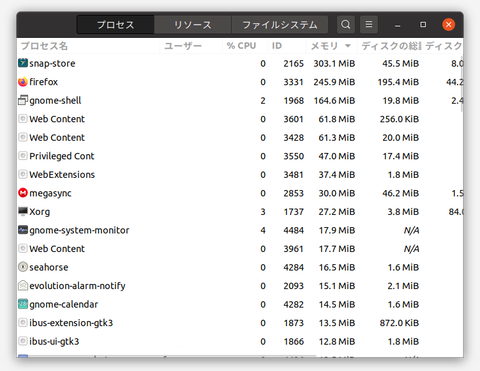This screenshot has height=371, width=480.
Task: Click the gnome-calendar process icon
Action: click(x=23, y=304)
